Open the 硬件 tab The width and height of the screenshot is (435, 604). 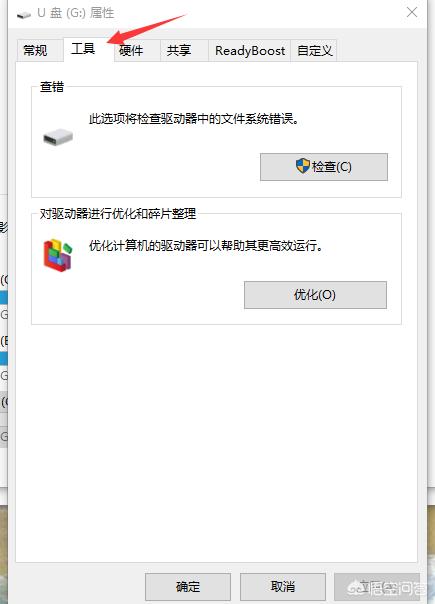point(131,50)
